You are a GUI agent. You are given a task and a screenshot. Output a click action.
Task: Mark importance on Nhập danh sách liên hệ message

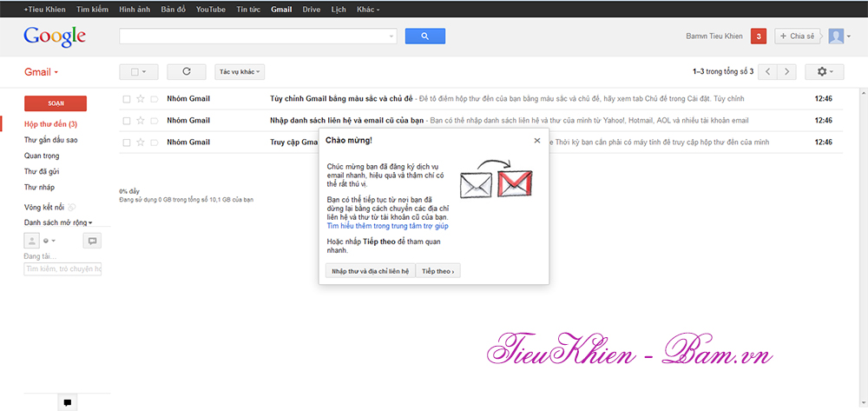pos(155,121)
